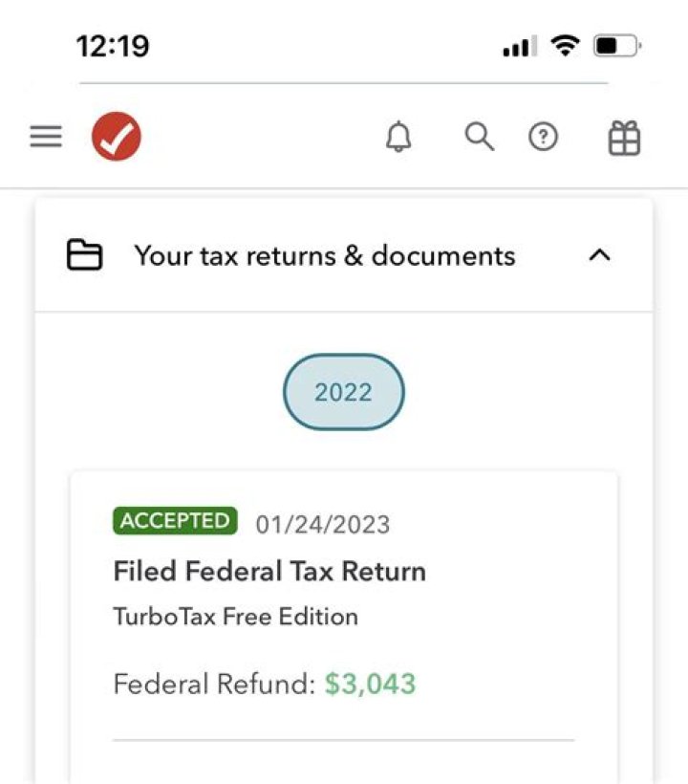Tap the "Your tax returns & documents" heading
The image size is (688, 784).
pyautogui.click(x=325, y=256)
